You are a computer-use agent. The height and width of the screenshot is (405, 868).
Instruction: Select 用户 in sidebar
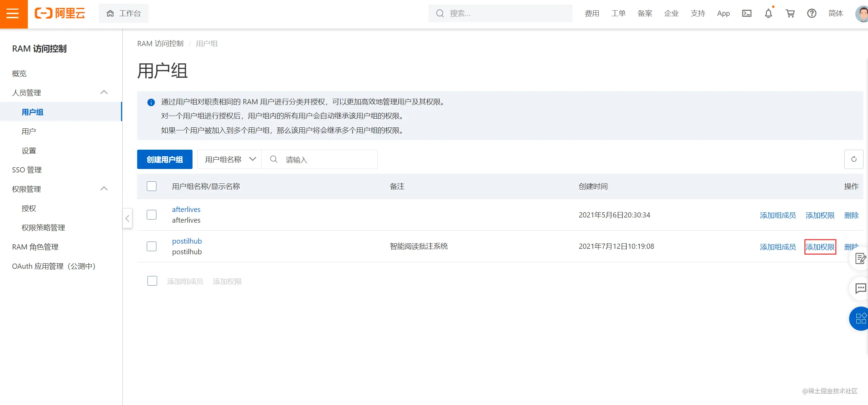coord(29,131)
